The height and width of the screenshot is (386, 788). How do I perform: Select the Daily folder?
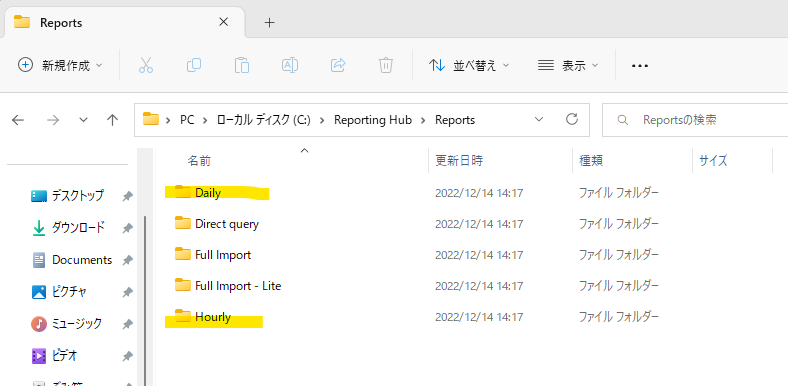tap(208, 192)
